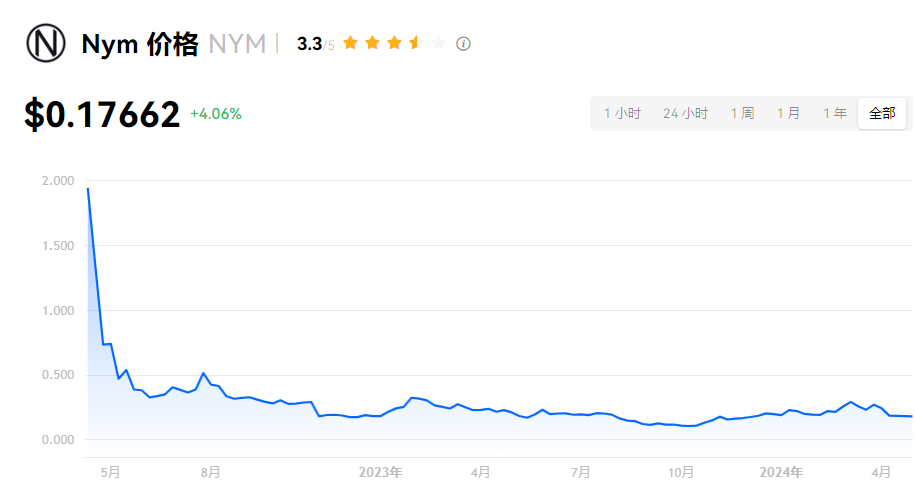Click the second orange rating star
The width and height of the screenshot is (915, 495).
click(372, 43)
